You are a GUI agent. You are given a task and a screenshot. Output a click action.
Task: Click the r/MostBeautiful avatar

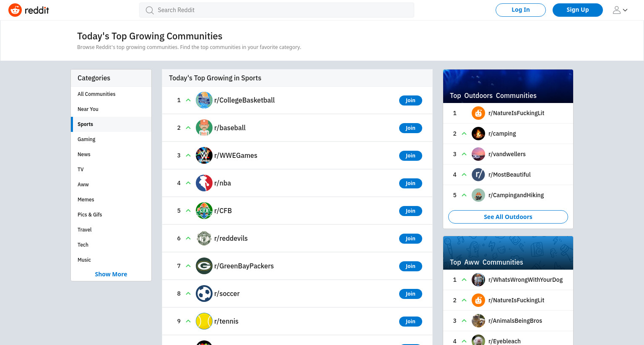point(478,175)
